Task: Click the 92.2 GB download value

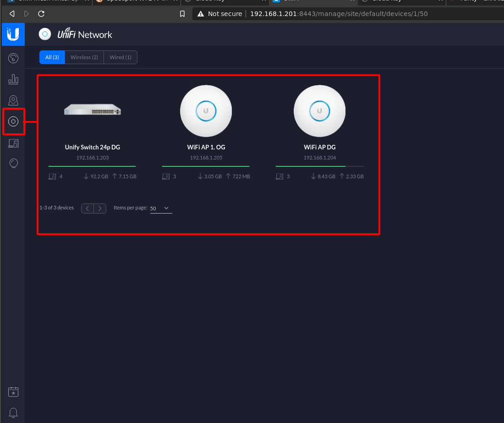Action: [x=99, y=176]
